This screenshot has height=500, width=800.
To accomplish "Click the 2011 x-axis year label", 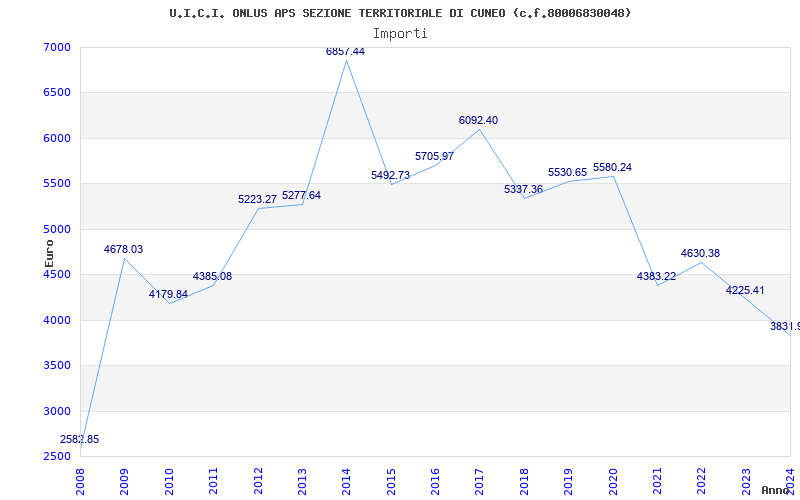I will click(213, 481).
